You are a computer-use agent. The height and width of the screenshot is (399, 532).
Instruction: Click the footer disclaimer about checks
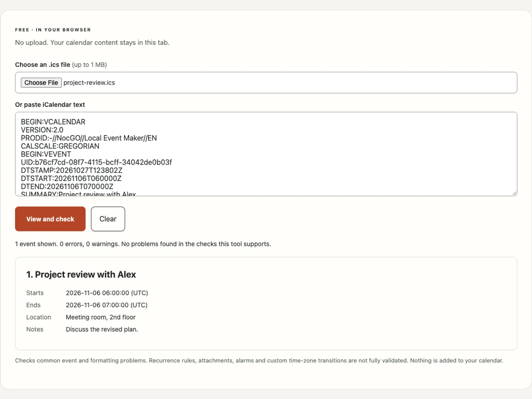click(259, 360)
